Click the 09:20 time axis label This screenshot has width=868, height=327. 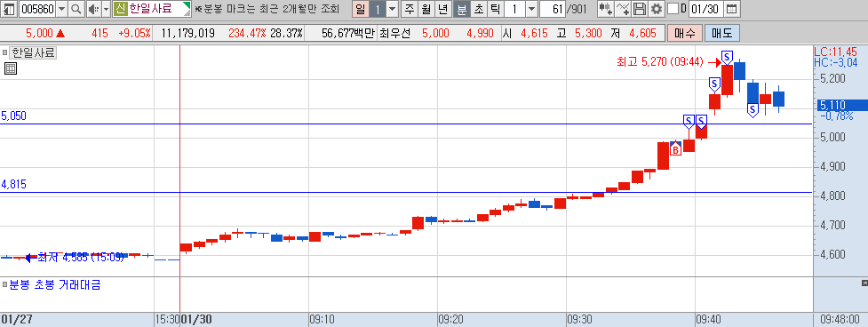click(x=450, y=320)
